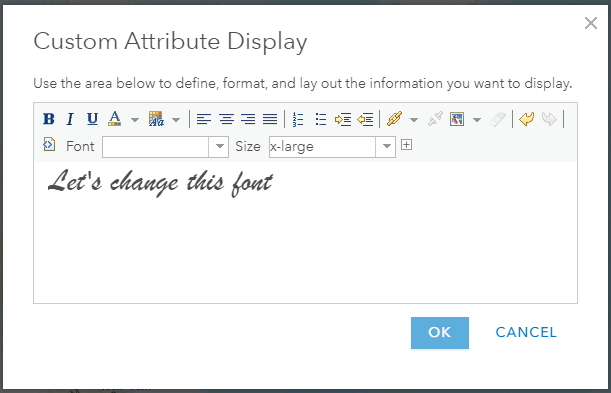Undo the last edit
The width and height of the screenshot is (611, 393).
click(526, 119)
